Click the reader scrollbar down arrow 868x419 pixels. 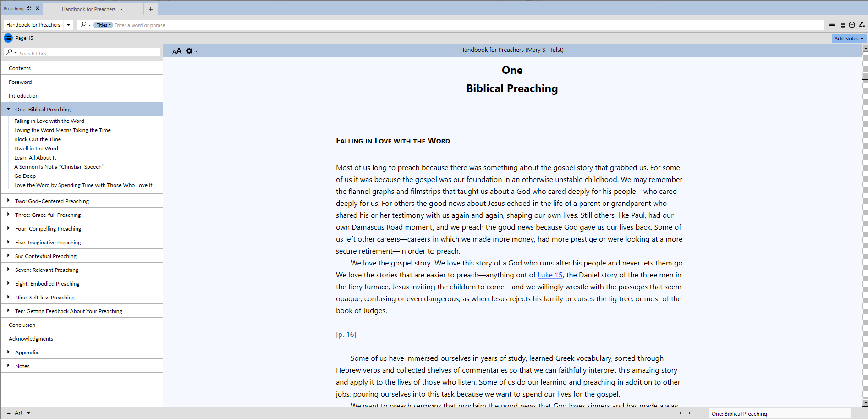[x=865, y=403]
